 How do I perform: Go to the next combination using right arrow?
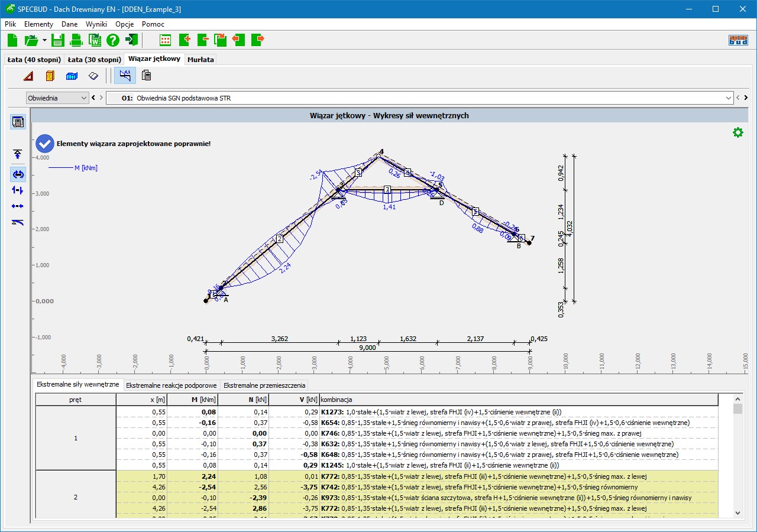click(746, 98)
